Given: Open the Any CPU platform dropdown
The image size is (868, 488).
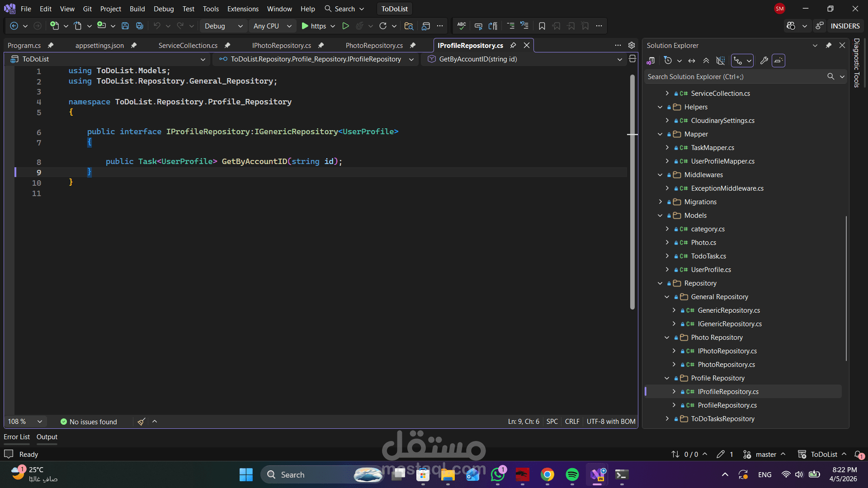Looking at the screenshot, I should [x=272, y=26].
